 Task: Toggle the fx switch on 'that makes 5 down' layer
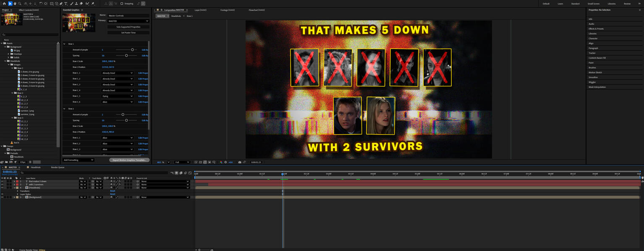tap(120, 181)
